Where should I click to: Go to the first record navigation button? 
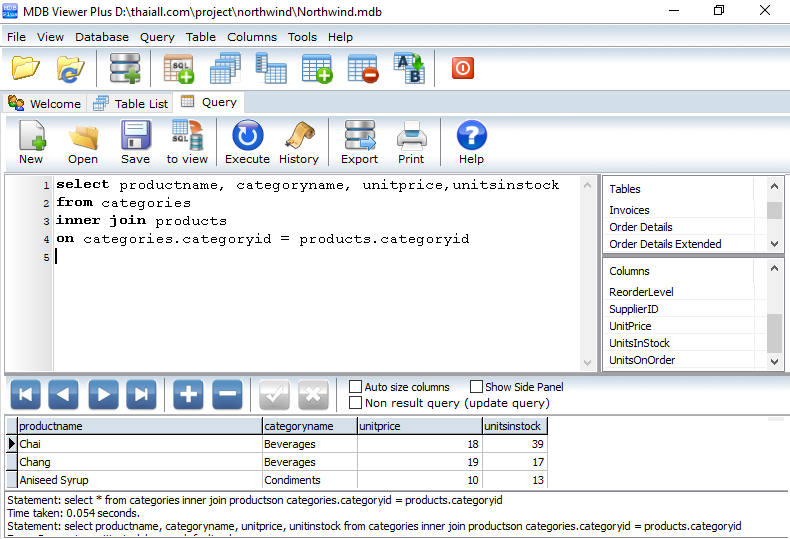tap(24, 395)
